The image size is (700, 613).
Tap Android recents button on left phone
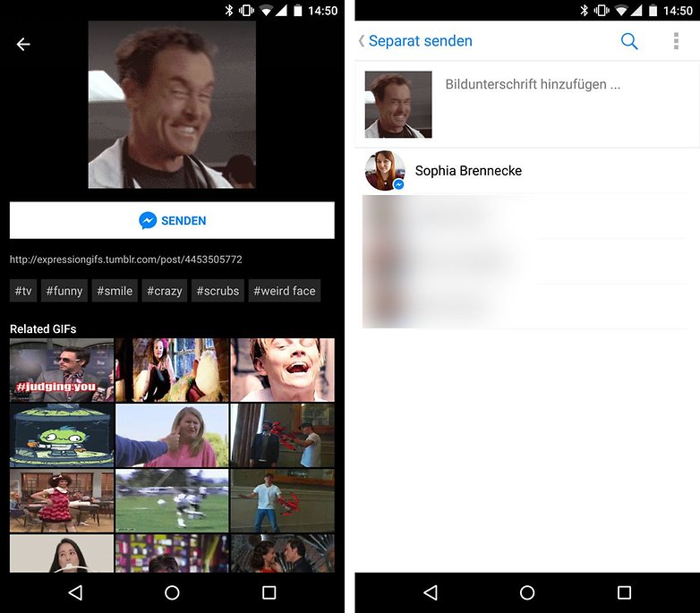pos(269,592)
